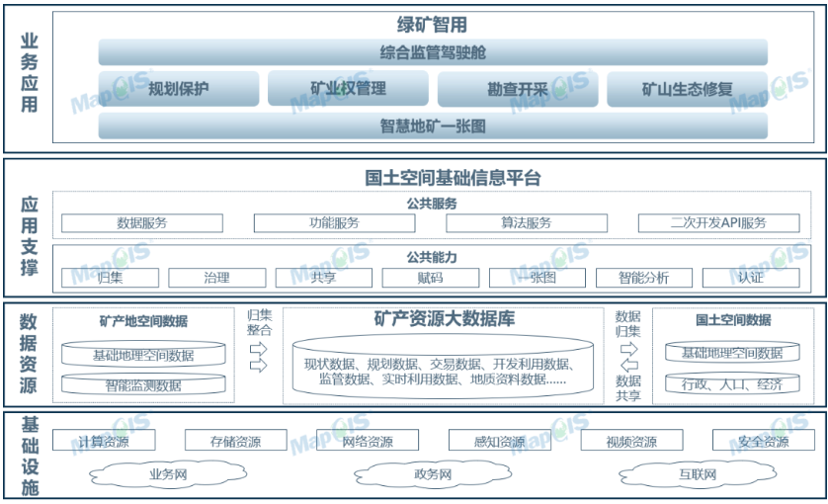
Task: Click the 基础设施 layer label
Action: pyautogui.click(x=30, y=457)
